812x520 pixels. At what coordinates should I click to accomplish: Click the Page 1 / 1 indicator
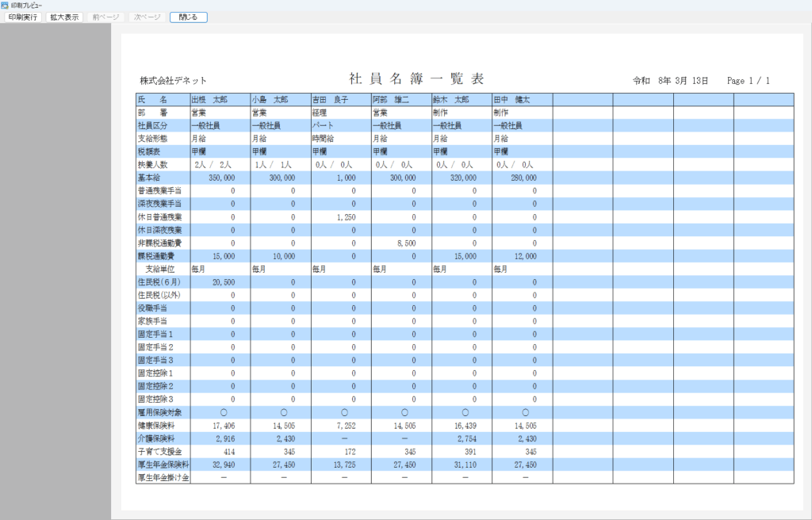point(748,81)
